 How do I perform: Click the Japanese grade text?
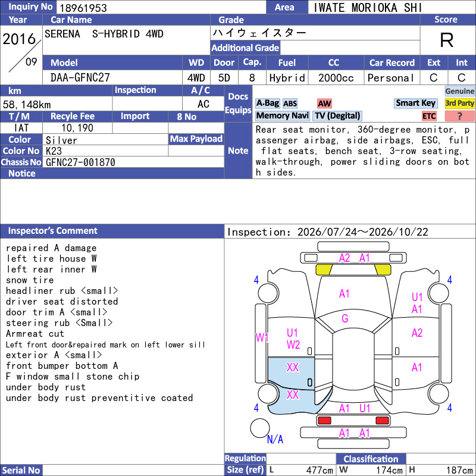[x=259, y=33]
